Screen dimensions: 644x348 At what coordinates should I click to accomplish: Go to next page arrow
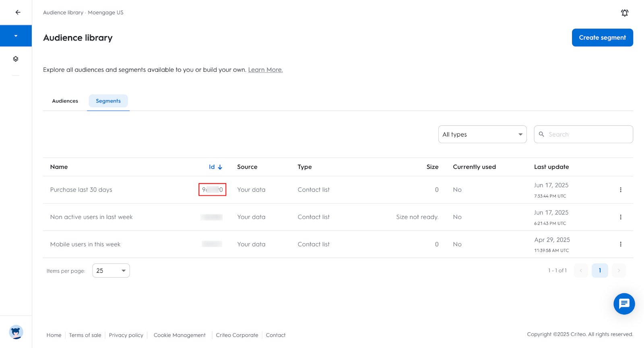[x=619, y=271]
